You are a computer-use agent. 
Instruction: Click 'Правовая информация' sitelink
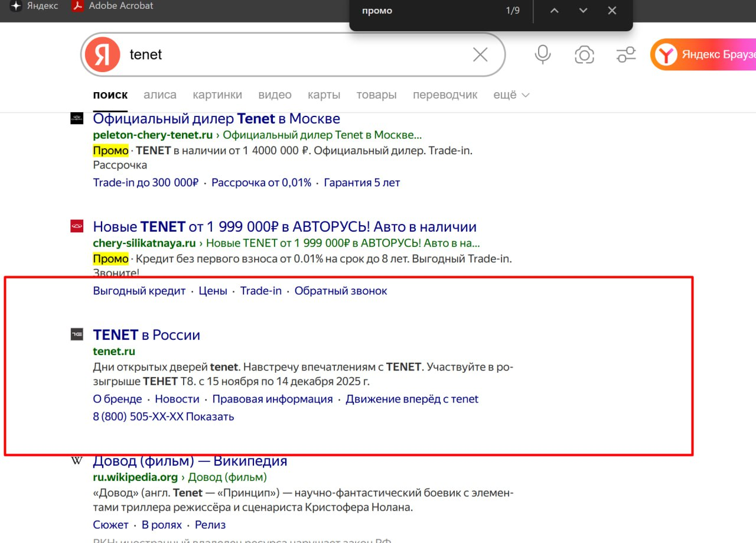click(x=272, y=399)
